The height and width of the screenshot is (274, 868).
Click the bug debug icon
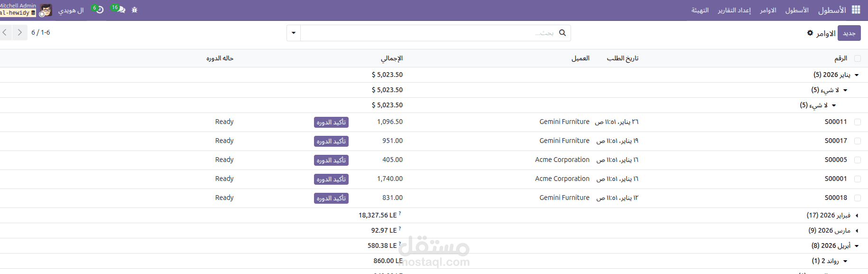135,9
